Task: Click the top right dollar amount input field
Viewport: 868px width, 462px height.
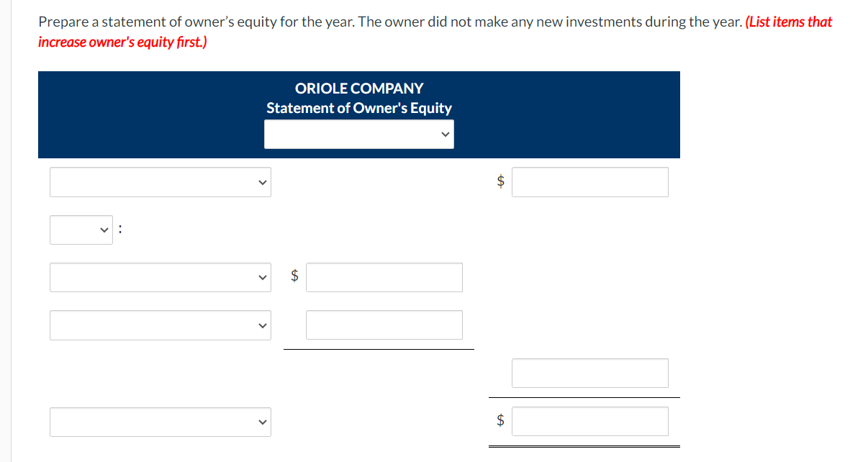Action: [x=589, y=182]
